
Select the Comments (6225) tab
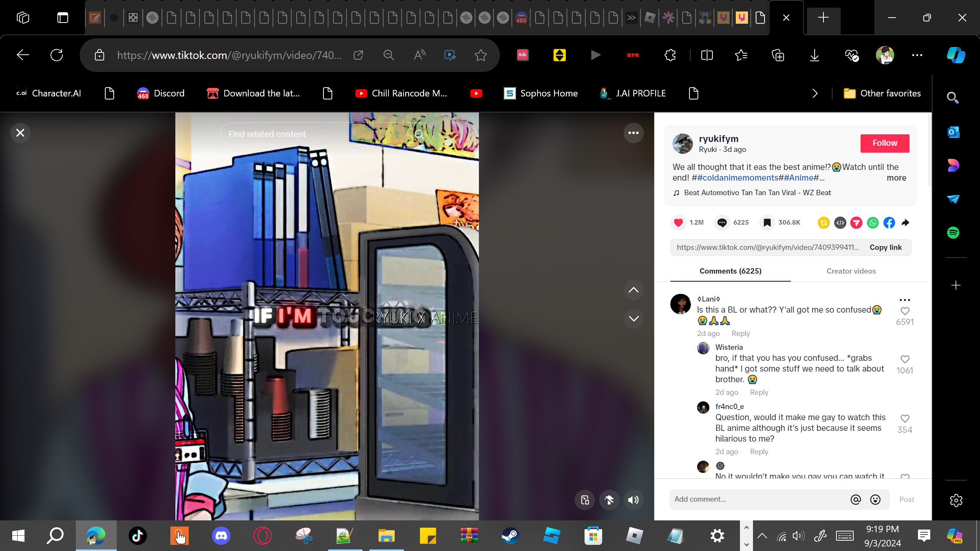click(730, 271)
